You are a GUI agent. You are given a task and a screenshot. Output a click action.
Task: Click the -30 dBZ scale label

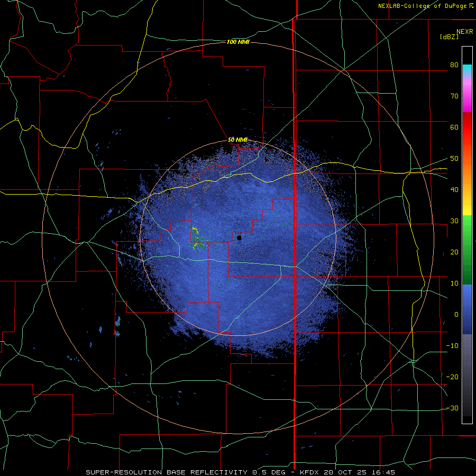[x=452, y=408]
